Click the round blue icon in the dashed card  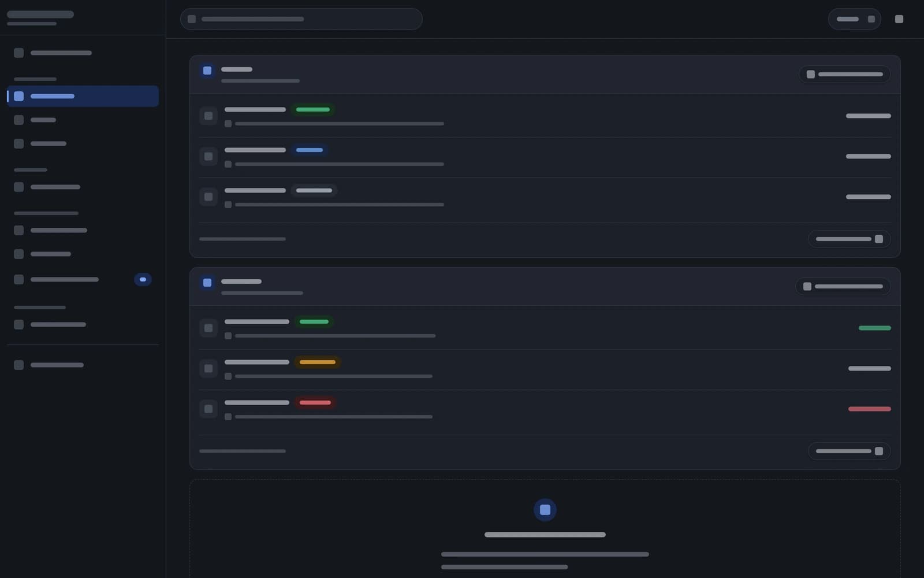[545, 510]
